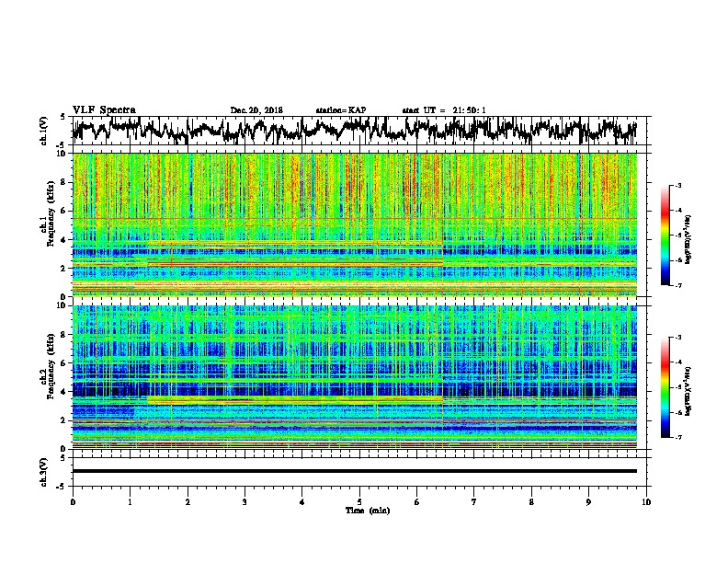Click the "ch.1(V)" waveform axis label
Viewport: 728px width, 563px height.
pyautogui.click(x=43, y=131)
